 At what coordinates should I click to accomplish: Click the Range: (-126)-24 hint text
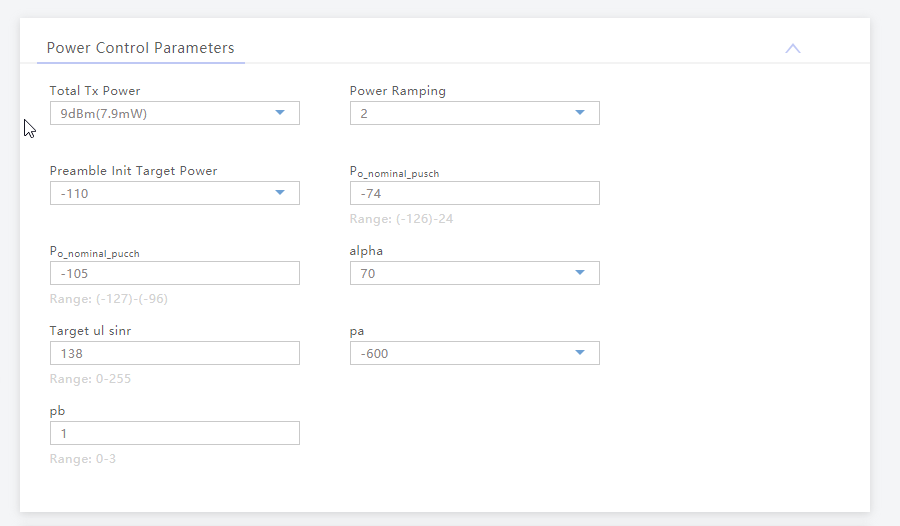pyautogui.click(x=401, y=219)
